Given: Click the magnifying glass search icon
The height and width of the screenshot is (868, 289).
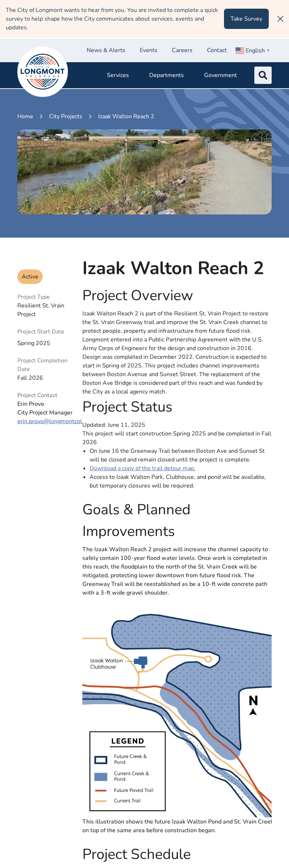Looking at the screenshot, I should 263,75.
